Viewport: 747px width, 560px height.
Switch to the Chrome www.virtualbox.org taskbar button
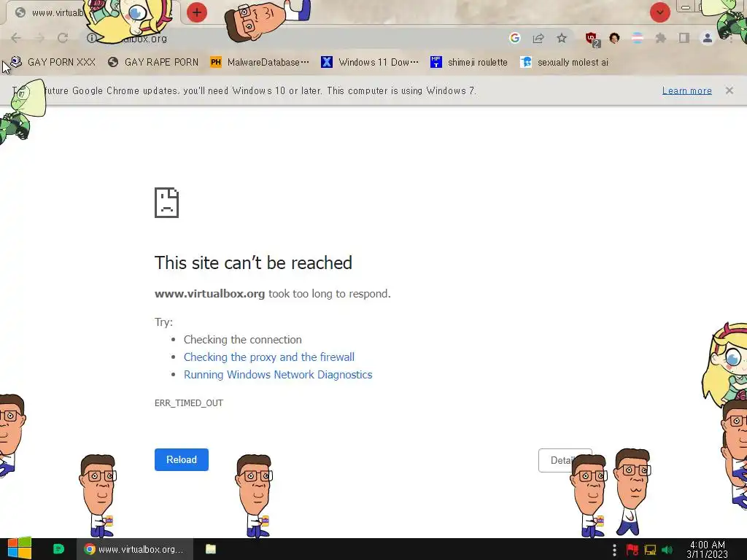click(135, 549)
